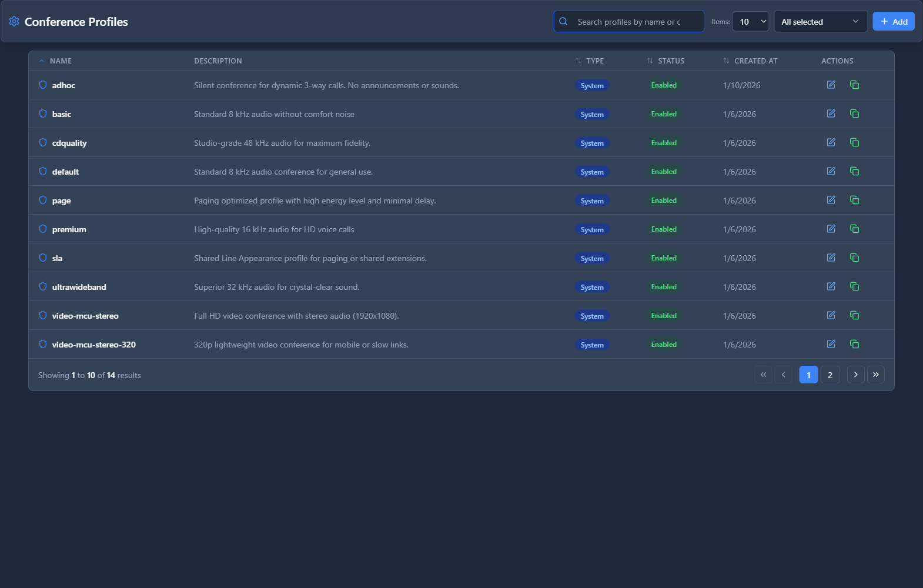
Task: Expand the All selected filter dropdown
Action: tap(820, 22)
